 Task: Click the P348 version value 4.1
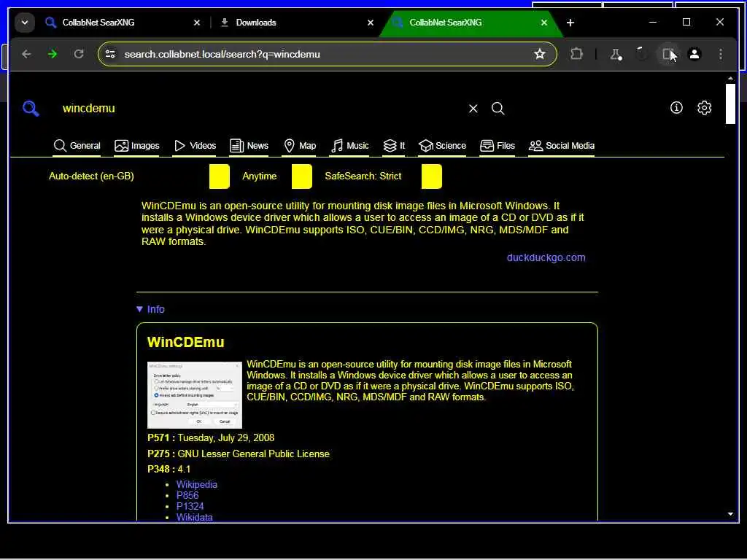(x=184, y=469)
